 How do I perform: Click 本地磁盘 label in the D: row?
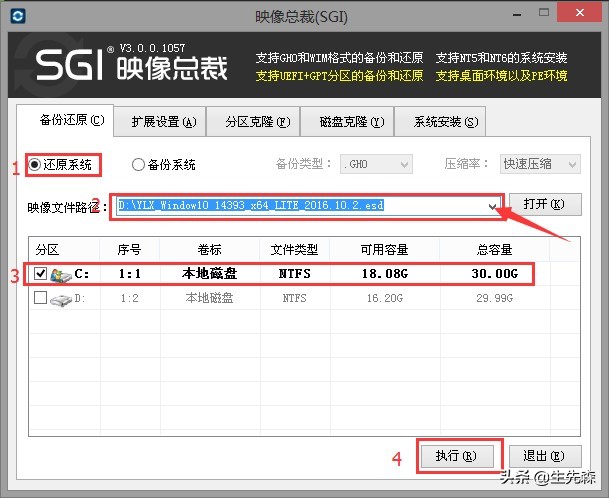(x=209, y=298)
